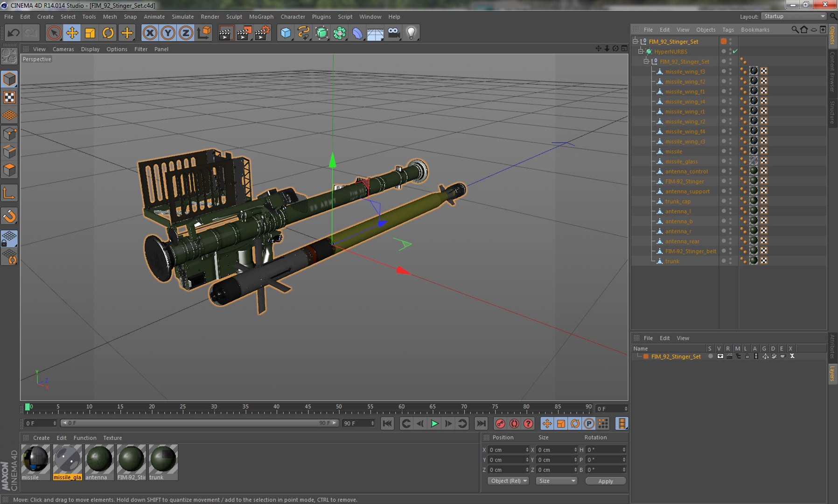The height and width of the screenshot is (504, 838).
Task: Open material manager Texture menu
Action: tap(112, 438)
